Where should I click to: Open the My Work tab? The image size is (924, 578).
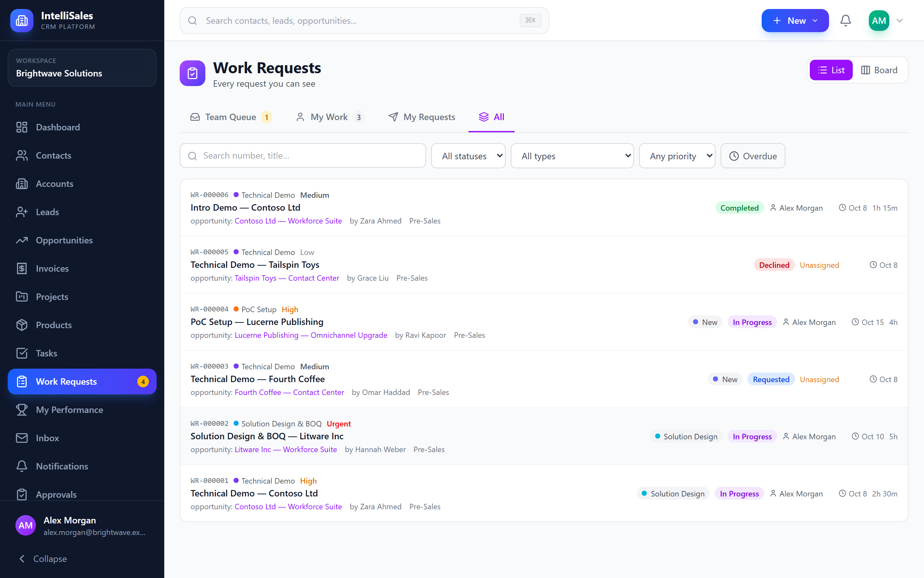[329, 117]
